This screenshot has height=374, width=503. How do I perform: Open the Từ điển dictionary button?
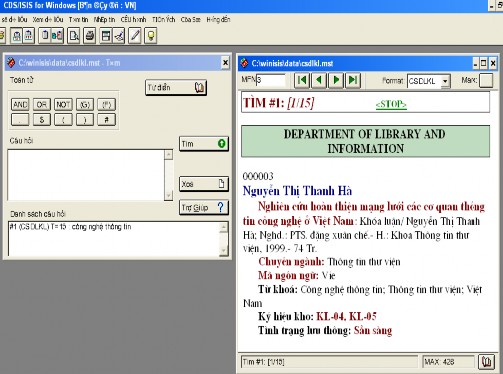pos(176,88)
